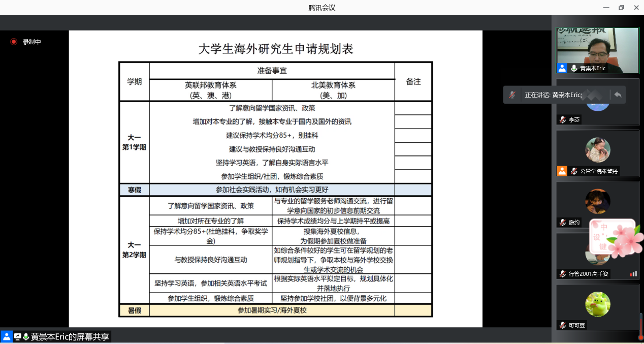
Task: Toggle 李芬's muted microphone icon
Action: pyautogui.click(x=563, y=120)
